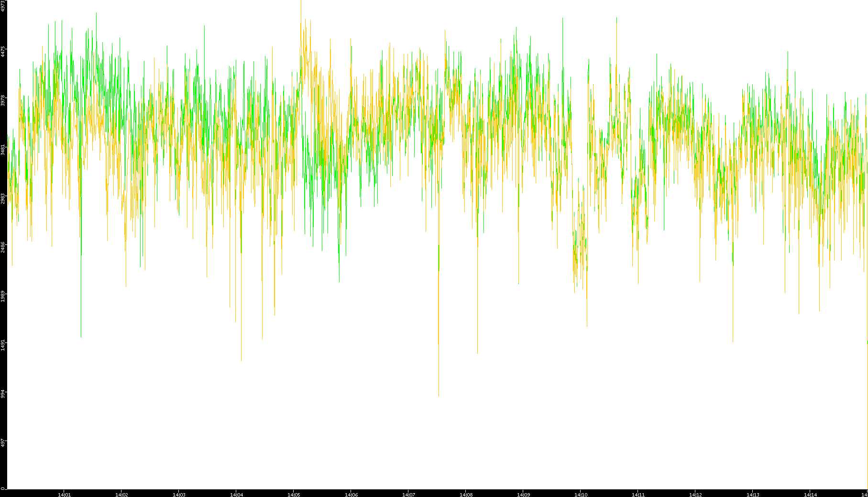The height and width of the screenshot is (497, 868).
Task: Select the 14:06 time axis label
Action: point(351,495)
